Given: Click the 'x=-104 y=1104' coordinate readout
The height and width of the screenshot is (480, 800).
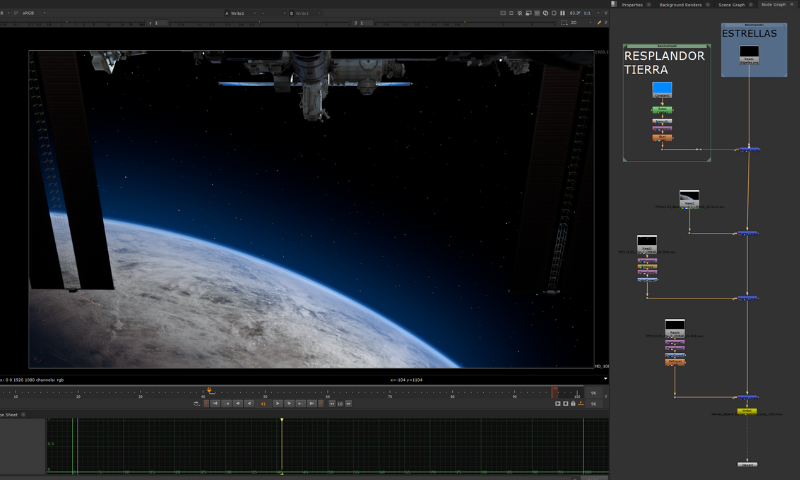Looking at the screenshot, I should coord(406,380).
